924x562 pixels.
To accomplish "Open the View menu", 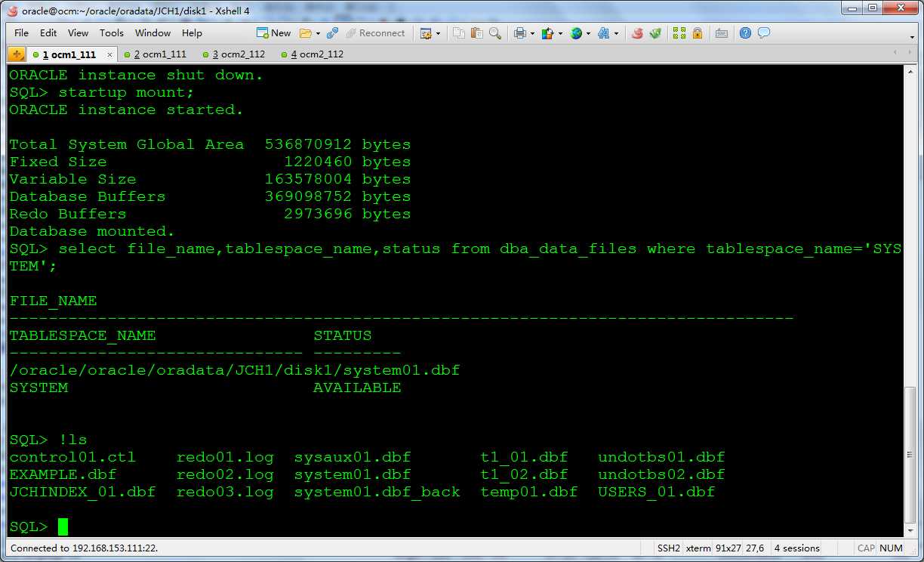I will 78,33.
